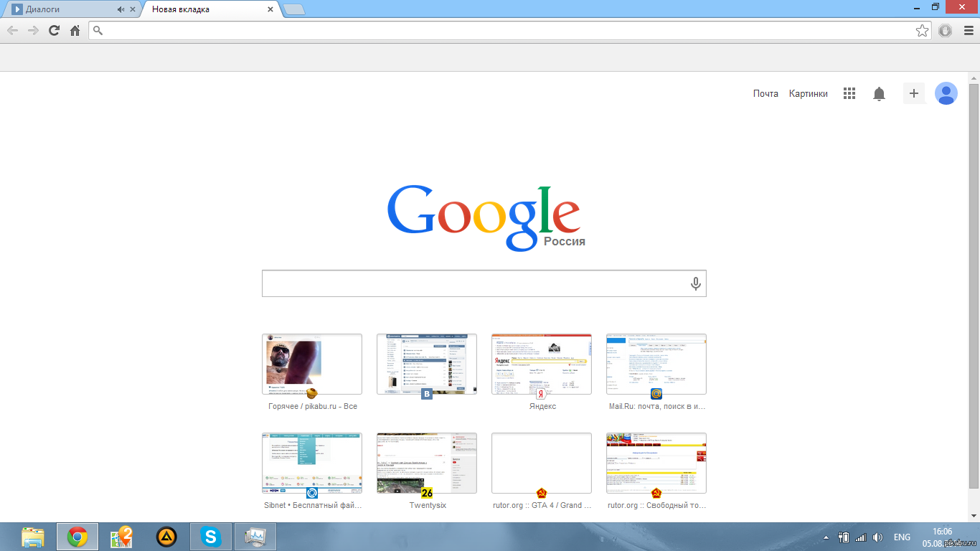Go to home page icon
The height and width of the screenshot is (551, 980).
pyautogui.click(x=75, y=30)
